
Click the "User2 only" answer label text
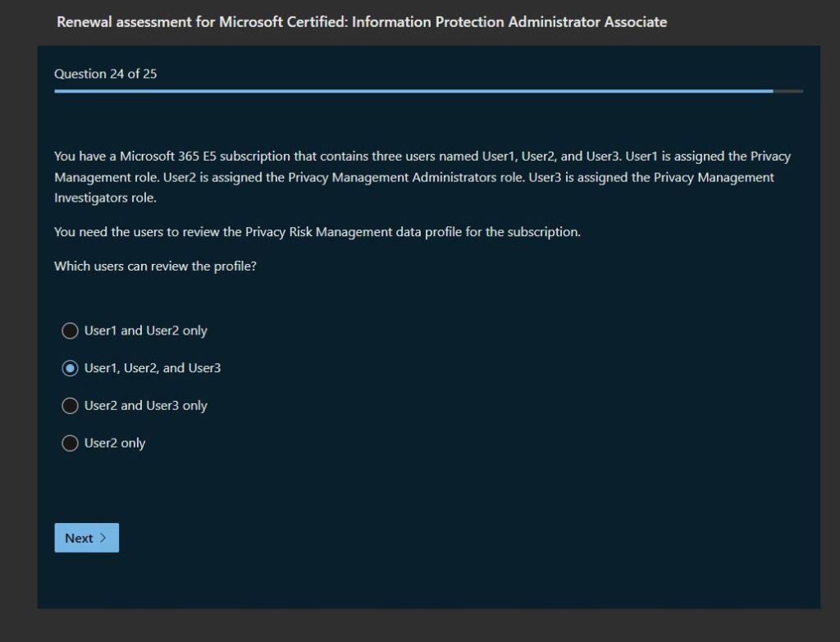[115, 444]
